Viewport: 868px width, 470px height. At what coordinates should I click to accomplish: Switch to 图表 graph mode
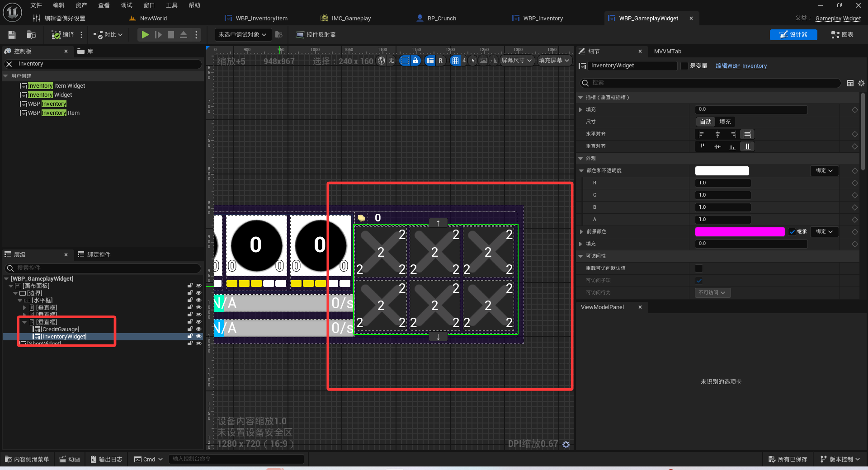coord(842,35)
